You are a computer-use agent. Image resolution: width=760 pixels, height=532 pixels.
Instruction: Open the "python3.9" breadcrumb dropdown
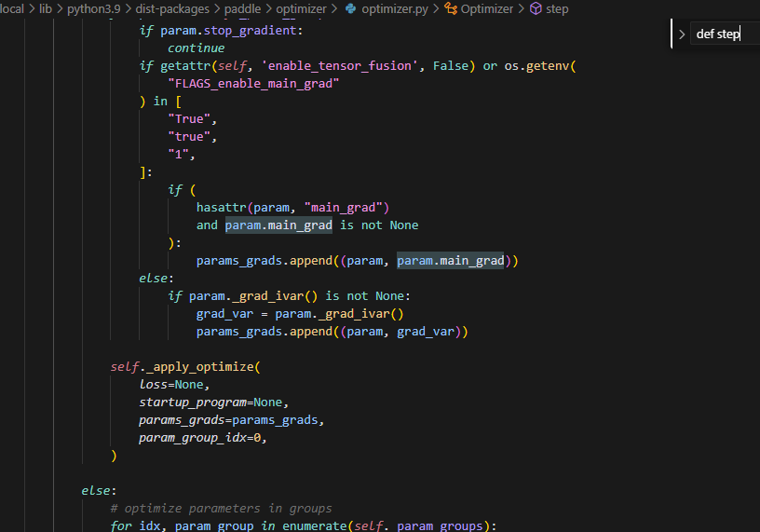point(93,8)
